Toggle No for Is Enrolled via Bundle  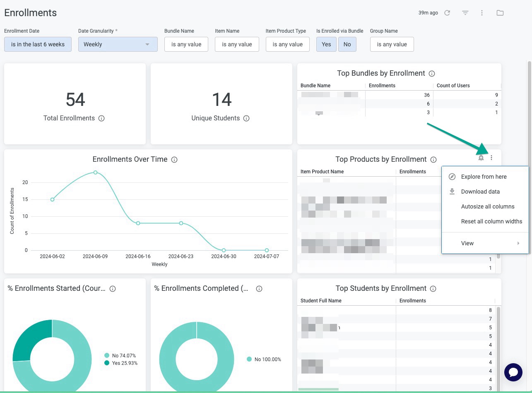[x=347, y=44]
